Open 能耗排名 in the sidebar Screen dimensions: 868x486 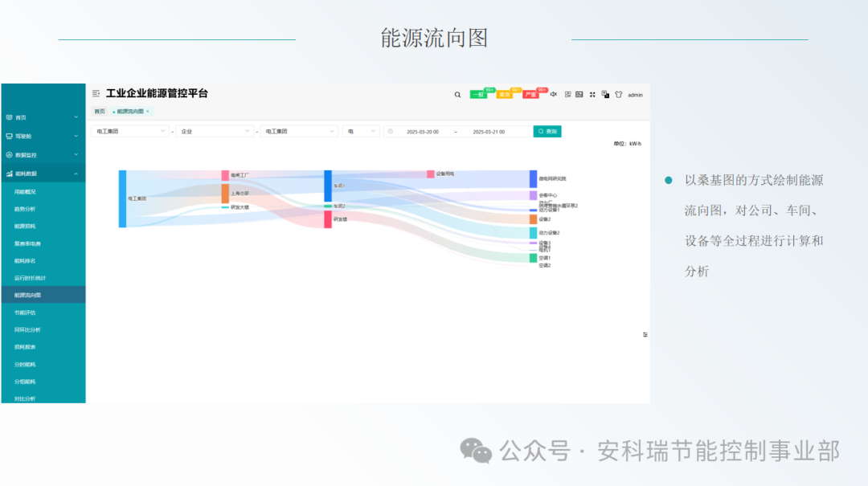pyautogui.click(x=43, y=261)
